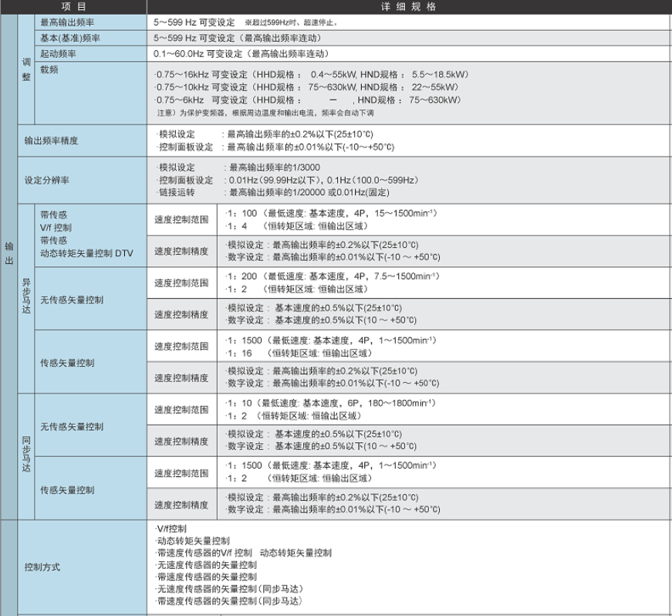The height and width of the screenshot is (616, 672).
Task: Select the 设定分辨率 row label
Action: (x=46, y=181)
